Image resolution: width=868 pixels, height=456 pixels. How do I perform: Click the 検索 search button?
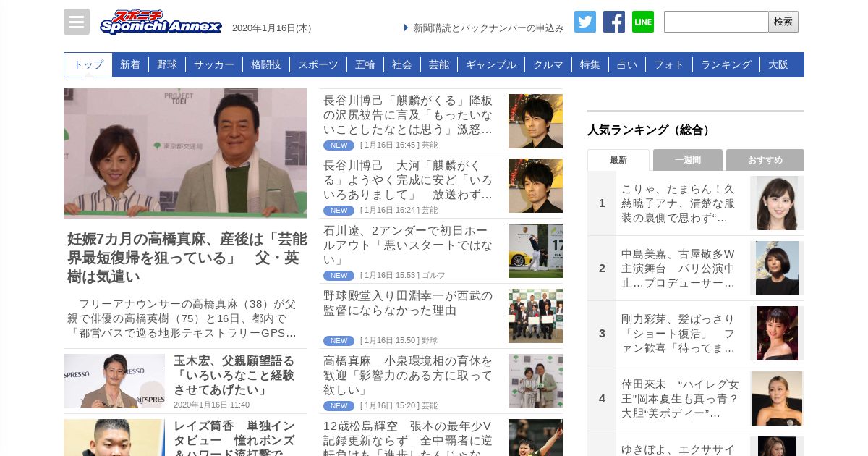pos(783,22)
